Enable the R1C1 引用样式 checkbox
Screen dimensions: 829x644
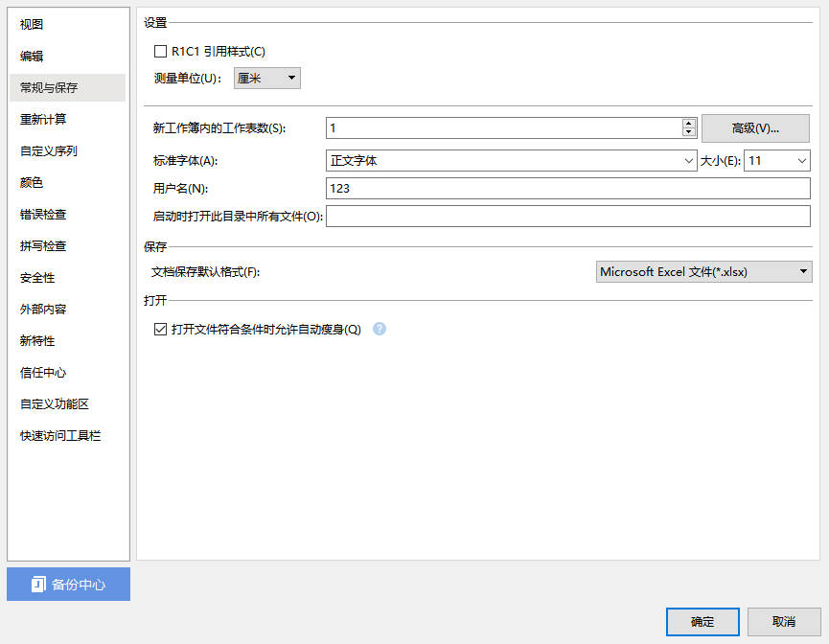pos(161,51)
